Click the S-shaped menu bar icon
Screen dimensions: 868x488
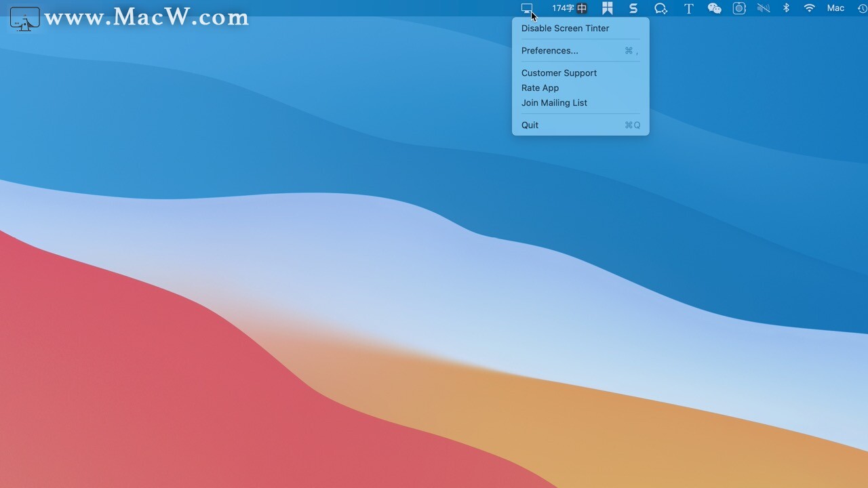click(633, 8)
